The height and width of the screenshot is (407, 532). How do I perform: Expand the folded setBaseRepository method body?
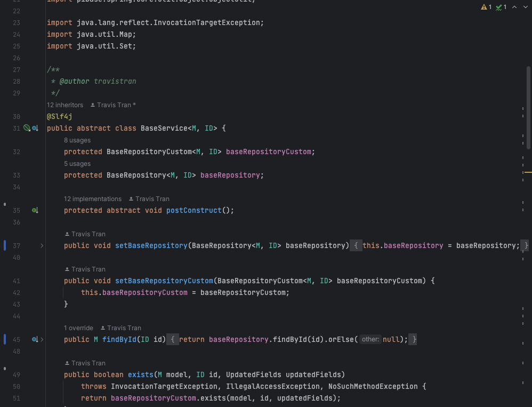point(42,245)
